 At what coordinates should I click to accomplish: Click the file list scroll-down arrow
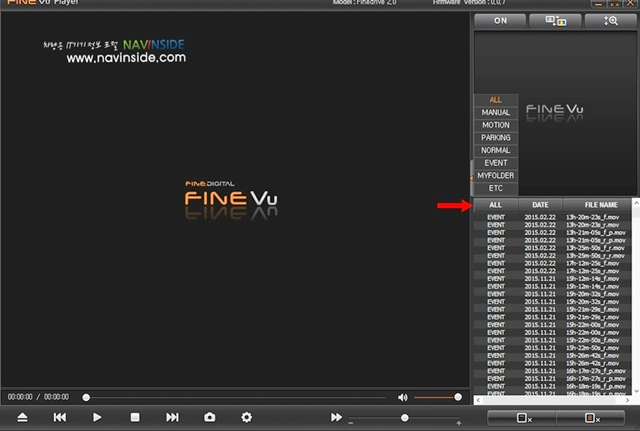(x=636, y=391)
